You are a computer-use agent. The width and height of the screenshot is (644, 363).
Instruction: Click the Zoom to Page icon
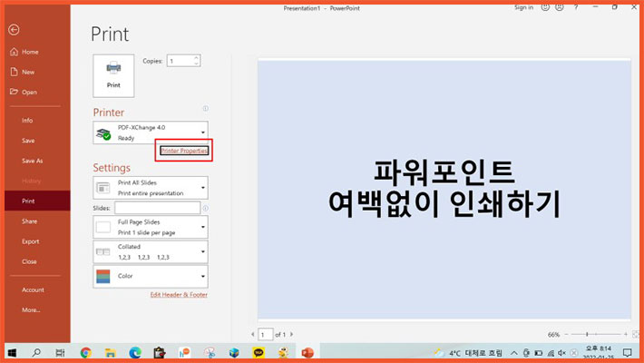[635, 334]
